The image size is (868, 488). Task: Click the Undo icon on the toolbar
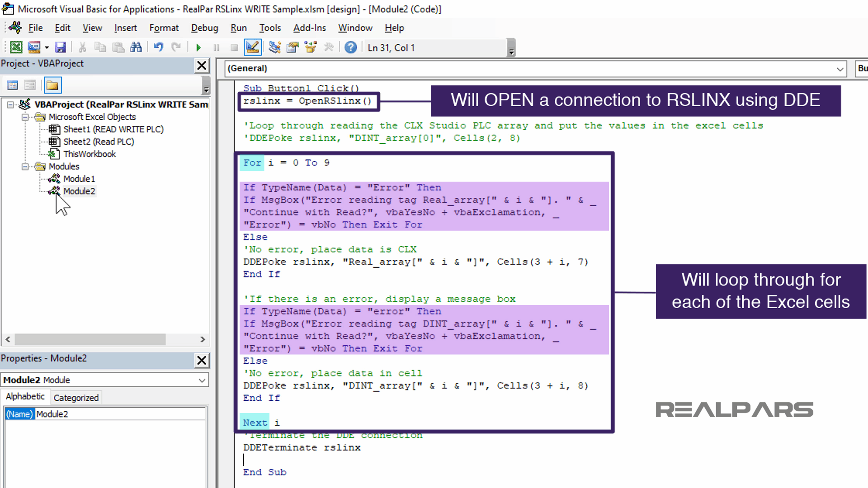click(158, 47)
